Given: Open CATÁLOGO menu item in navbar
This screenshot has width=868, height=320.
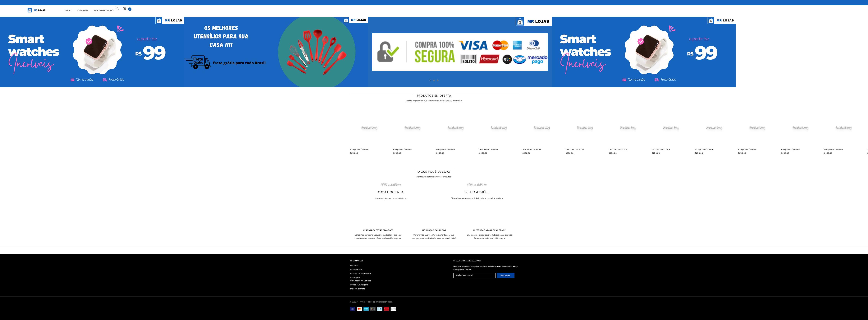Looking at the screenshot, I should click(x=82, y=10).
